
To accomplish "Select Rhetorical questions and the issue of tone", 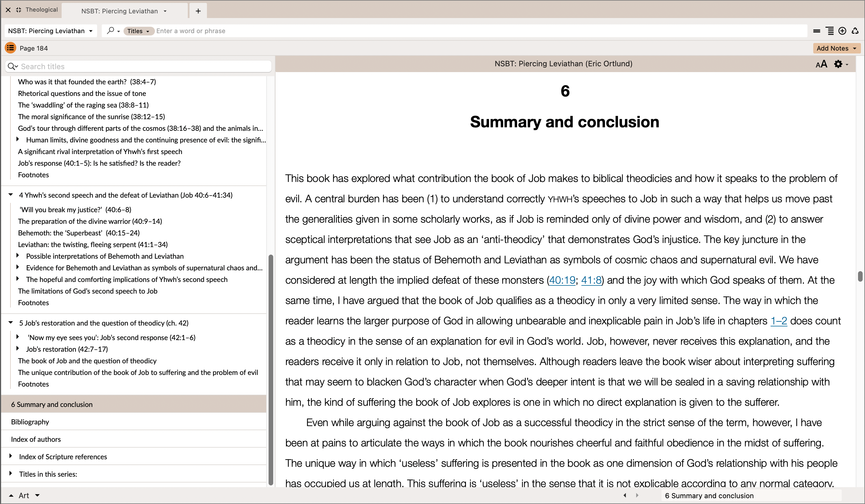I will pyautogui.click(x=82, y=93).
